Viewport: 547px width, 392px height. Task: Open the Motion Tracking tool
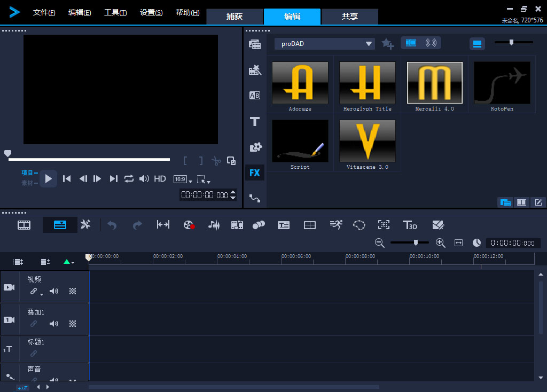click(259, 225)
